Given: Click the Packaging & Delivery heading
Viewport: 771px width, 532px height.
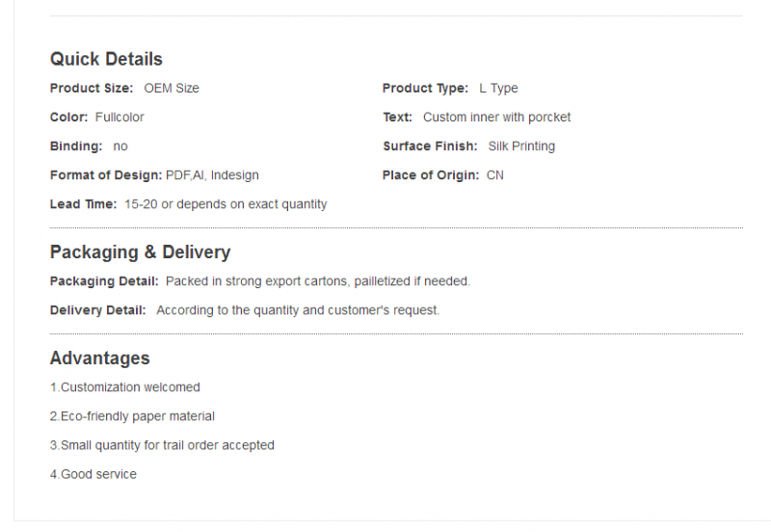Looking at the screenshot, I should click(140, 252).
